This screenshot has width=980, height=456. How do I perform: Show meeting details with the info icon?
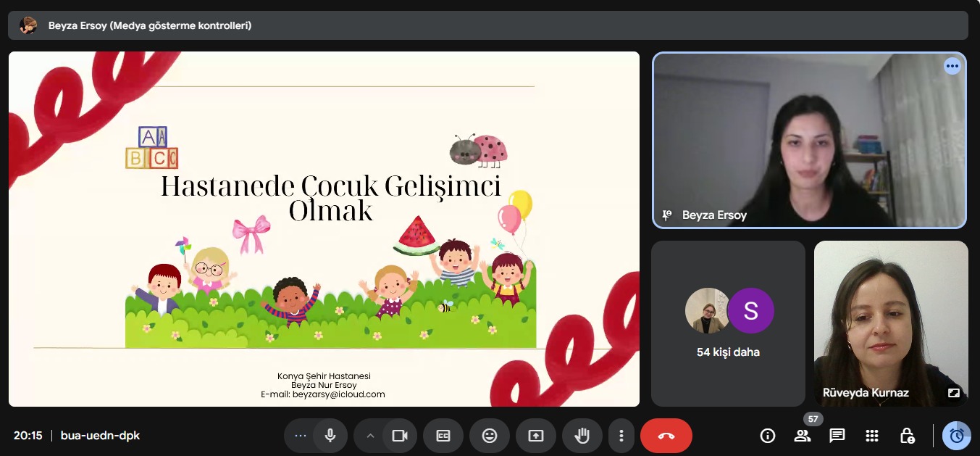click(767, 436)
